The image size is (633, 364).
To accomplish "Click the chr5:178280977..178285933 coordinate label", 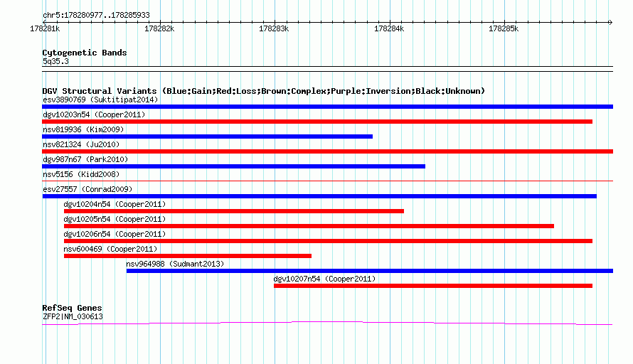I will [x=96, y=15].
